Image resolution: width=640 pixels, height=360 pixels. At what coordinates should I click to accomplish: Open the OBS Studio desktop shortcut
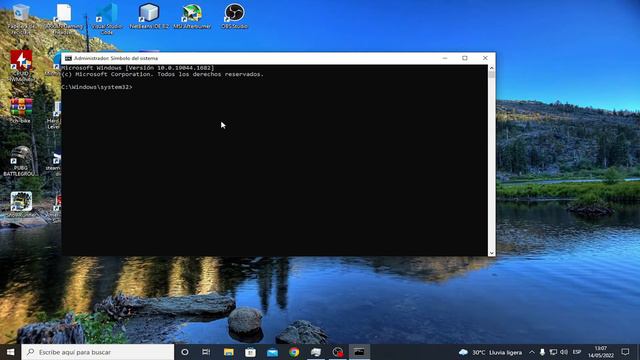coord(235,16)
